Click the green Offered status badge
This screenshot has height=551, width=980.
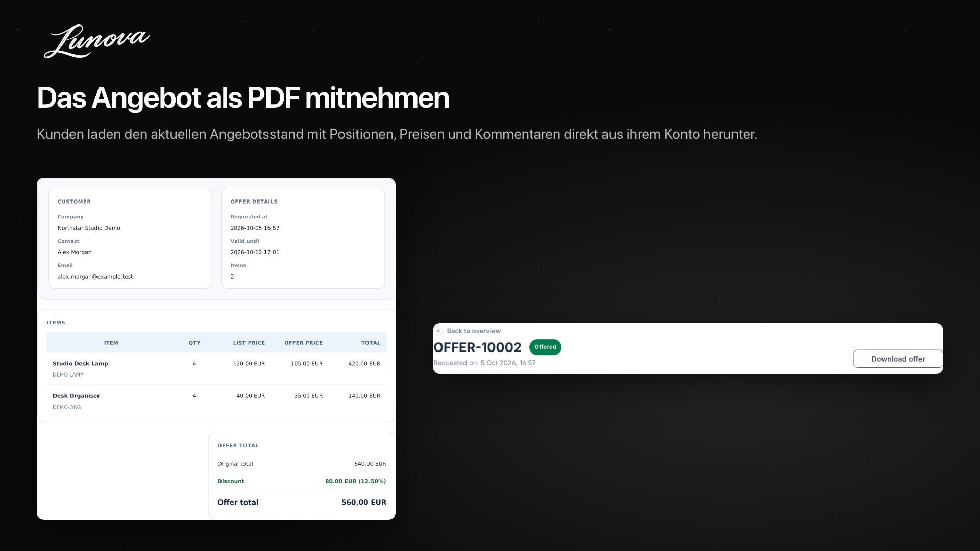[x=545, y=347]
